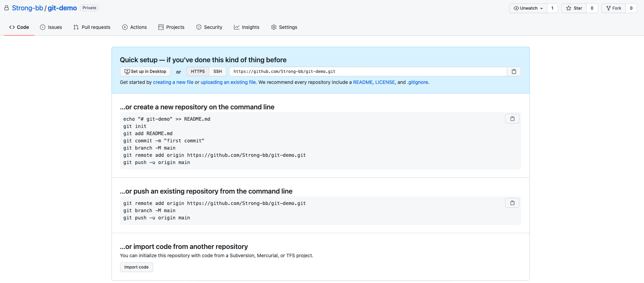This screenshot has width=644, height=283.
Task: Copy the push existing repository commands
Action: tap(512, 203)
